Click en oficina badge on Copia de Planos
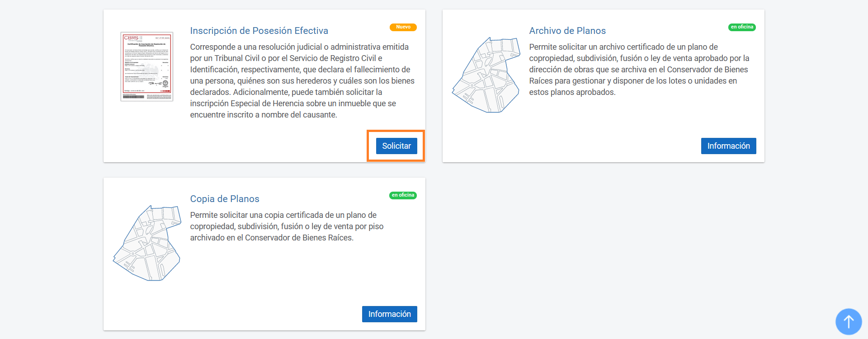Image resolution: width=868 pixels, height=339 pixels. [x=403, y=195]
